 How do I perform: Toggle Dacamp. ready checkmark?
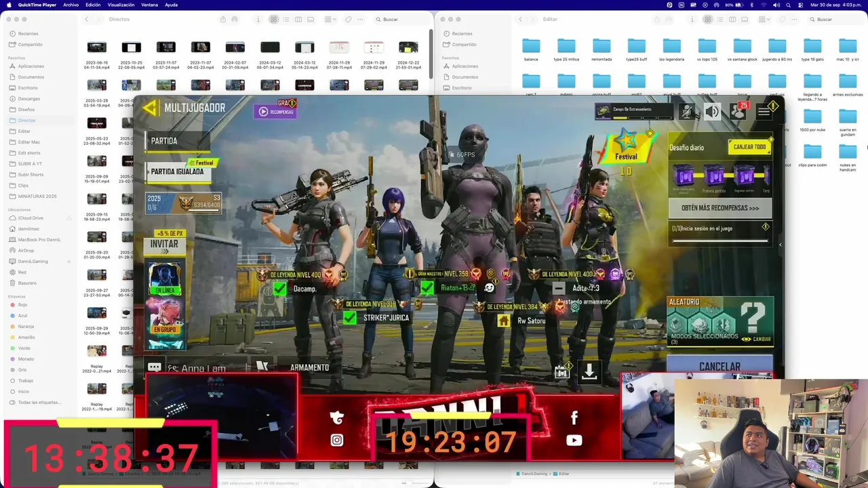point(280,289)
